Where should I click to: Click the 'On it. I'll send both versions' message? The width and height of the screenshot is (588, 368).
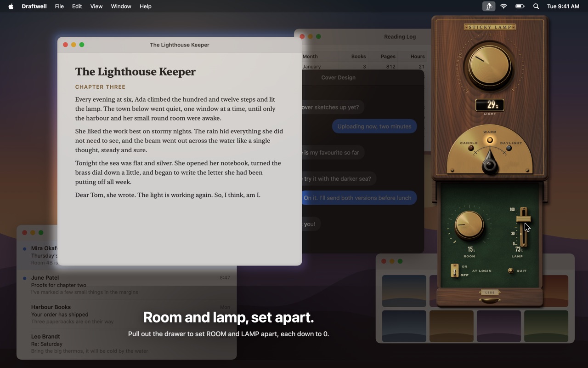(360, 198)
